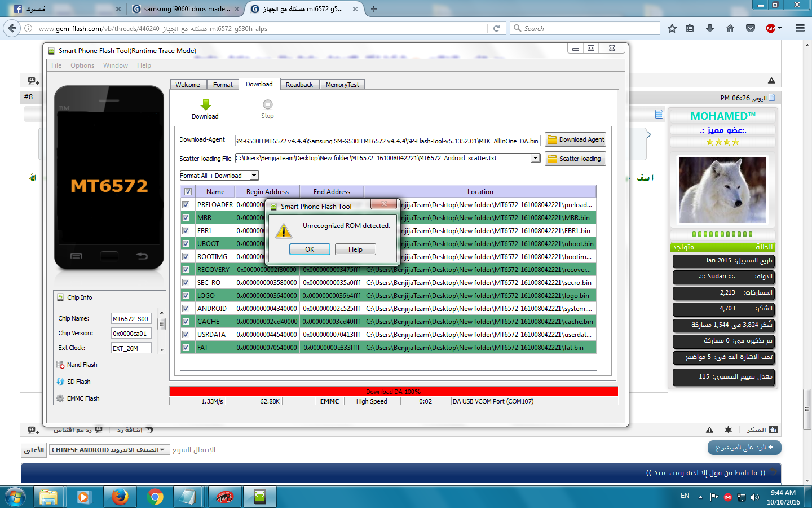The width and height of the screenshot is (812, 508).
Task: Click the Pocket icon in the toolbar
Action: [x=751, y=28]
